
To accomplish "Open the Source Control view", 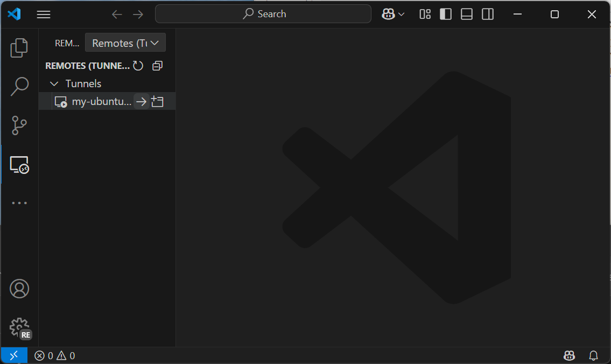I will (19, 125).
